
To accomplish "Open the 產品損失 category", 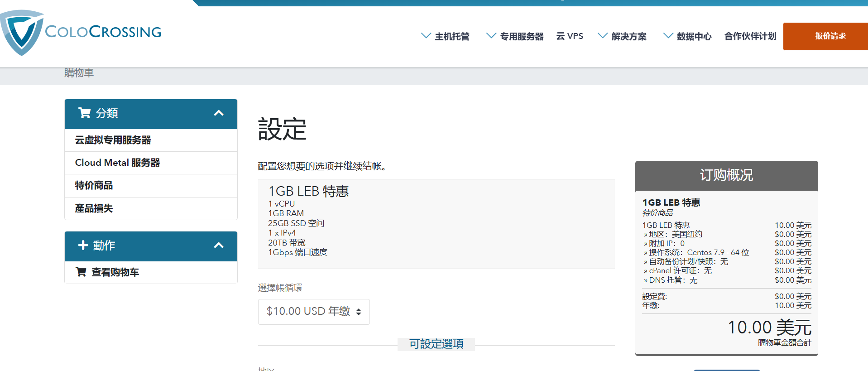I will pos(94,208).
